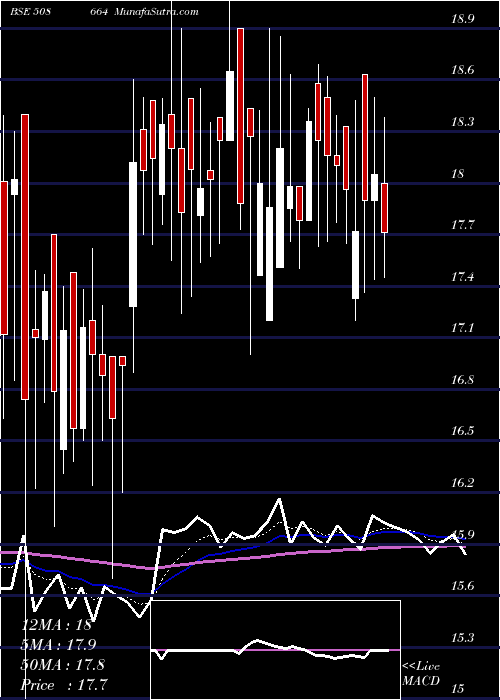Click the 12MA : 18 reading
This screenshot has width=500, height=700.
[x=56, y=625]
